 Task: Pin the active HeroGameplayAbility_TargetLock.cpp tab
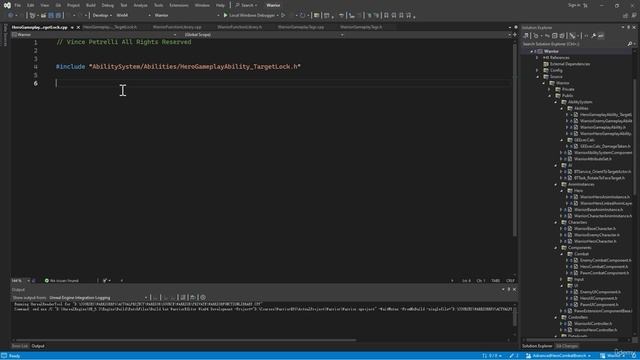pyautogui.click(x=72, y=27)
